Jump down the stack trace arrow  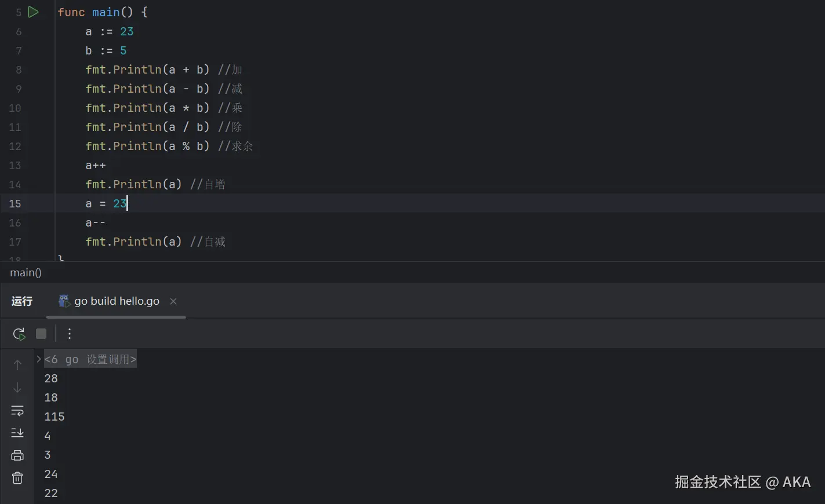click(x=17, y=388)
